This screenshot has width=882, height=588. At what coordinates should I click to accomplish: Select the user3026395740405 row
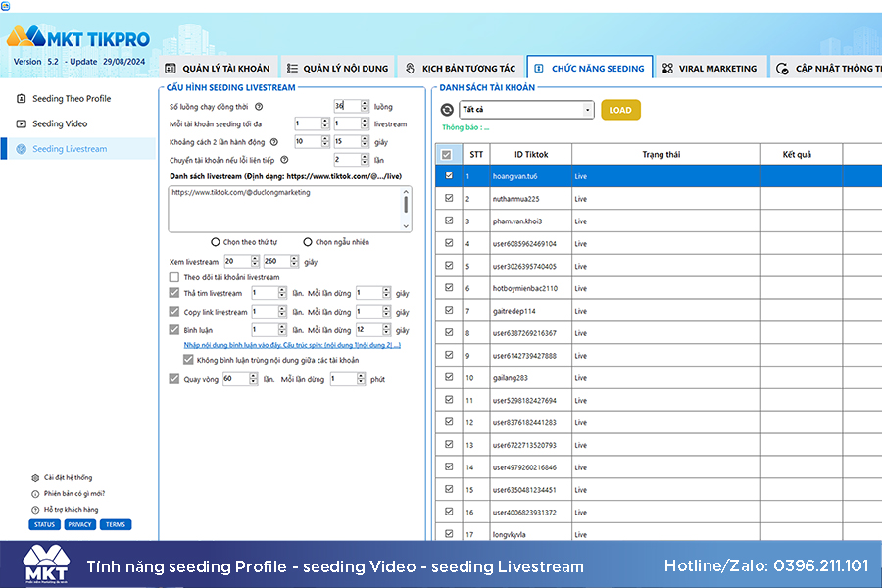pos(659,267)
